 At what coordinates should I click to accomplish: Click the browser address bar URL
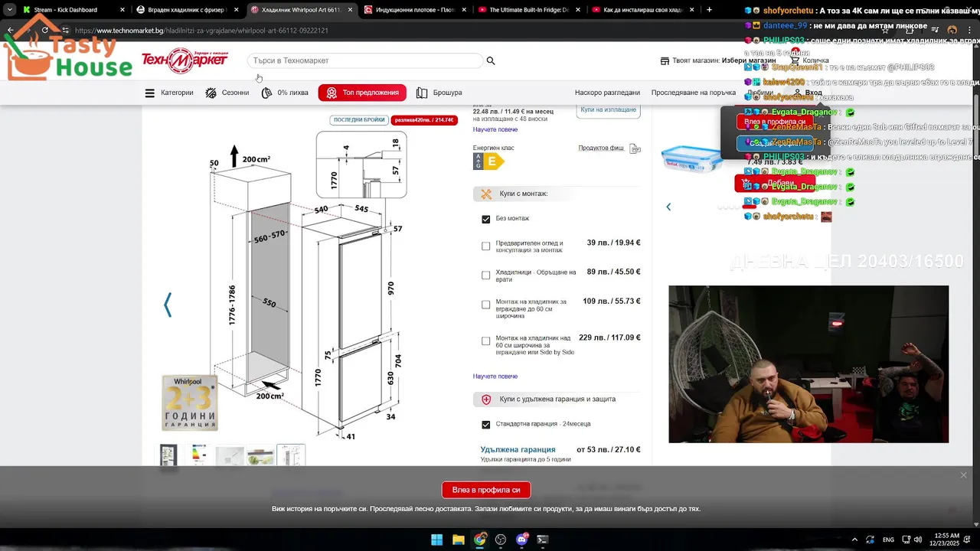201,31
